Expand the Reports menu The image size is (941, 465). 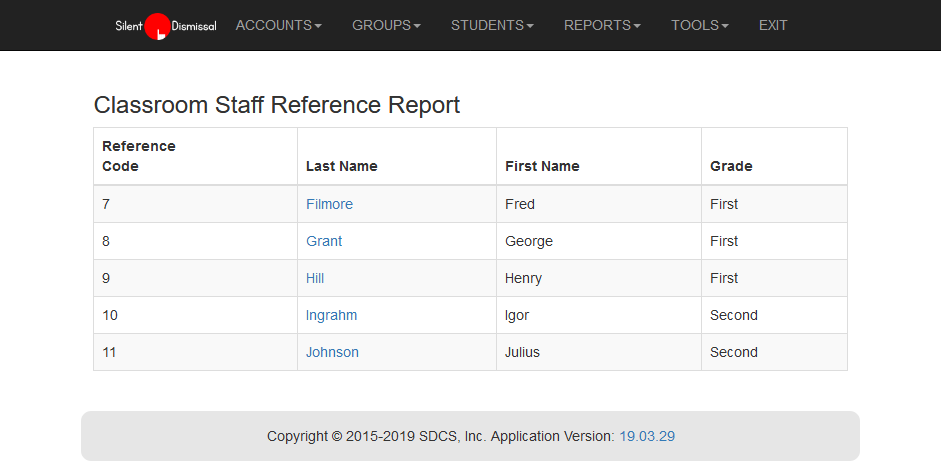[602, 26]
